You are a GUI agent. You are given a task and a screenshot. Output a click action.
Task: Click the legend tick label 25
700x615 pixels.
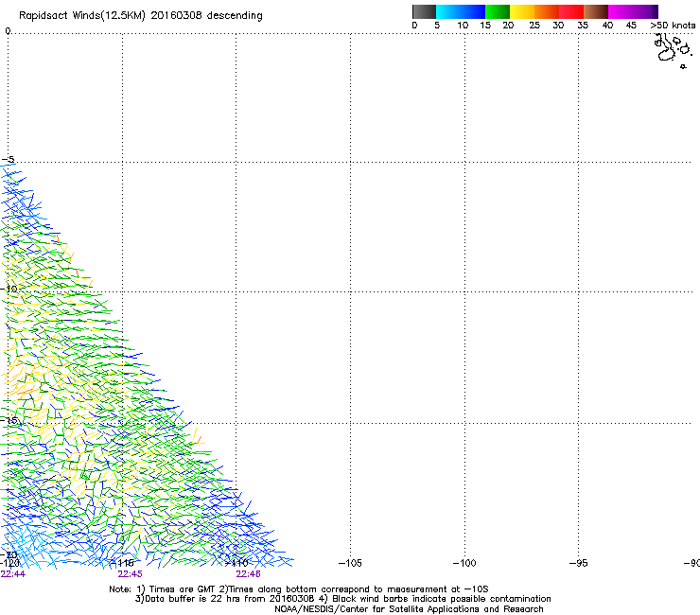(x=534, y=26)
